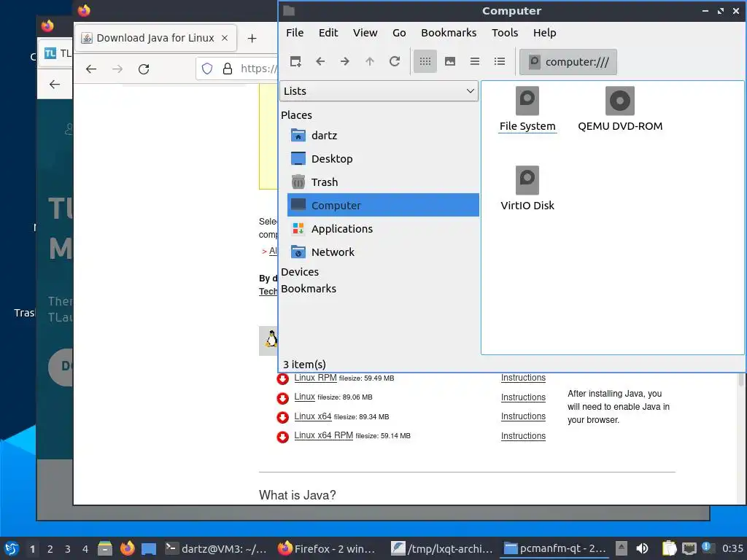Open the Tools menu

505,33
